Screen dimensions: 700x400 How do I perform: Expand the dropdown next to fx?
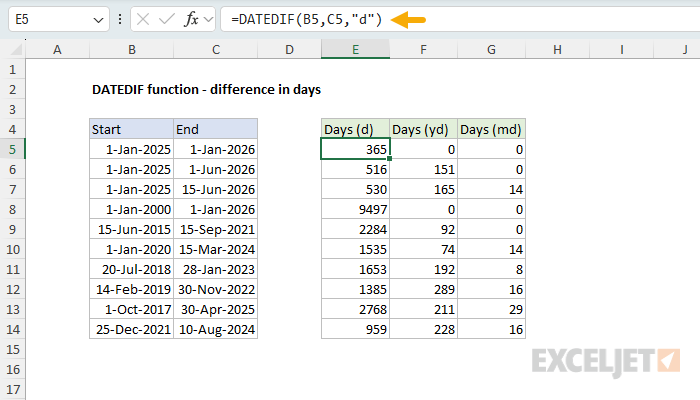click(208, 20)
